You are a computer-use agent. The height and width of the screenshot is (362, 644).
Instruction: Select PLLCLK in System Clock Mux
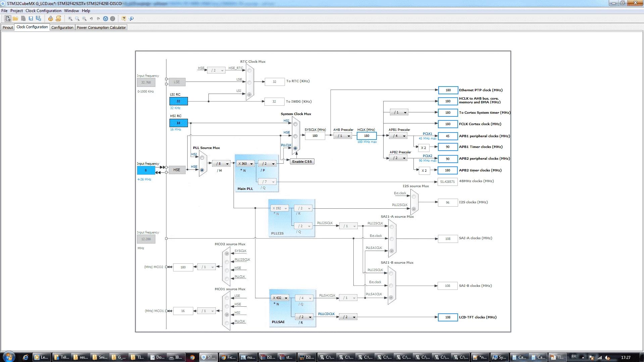click(x=295, y=148)
